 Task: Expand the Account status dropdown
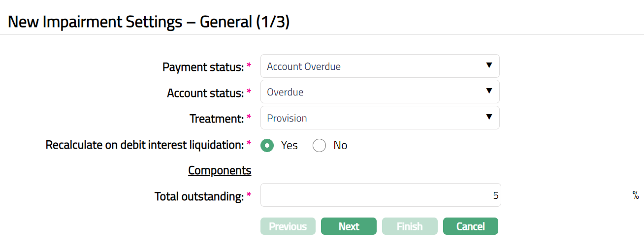(379, 92)
